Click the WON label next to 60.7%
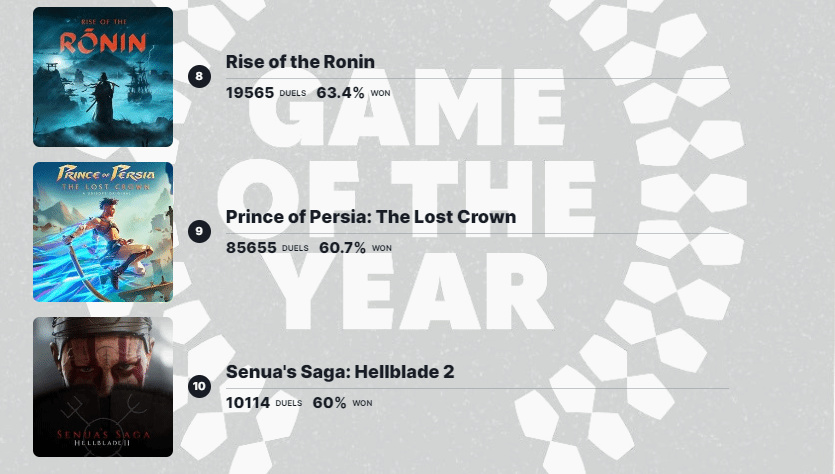 pyautogui.click(x=382, y=248)
